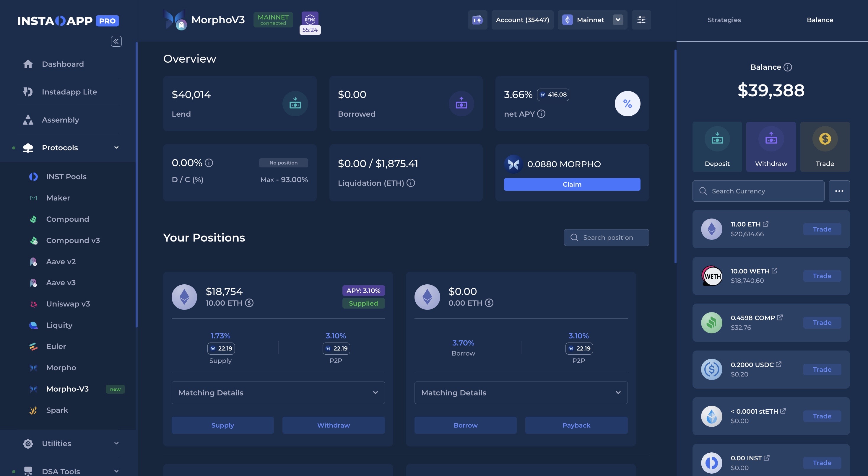Click the info icon next to Balance

[x=787, y=67]
